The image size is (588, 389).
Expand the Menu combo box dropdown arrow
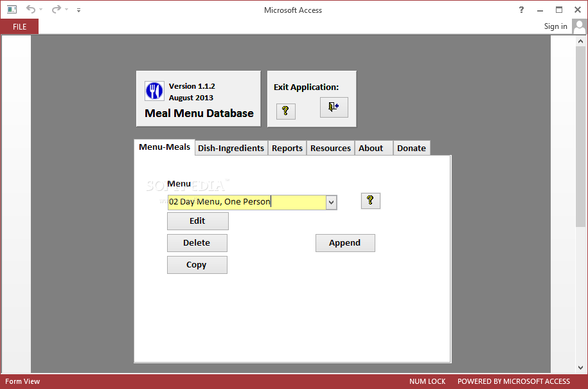331,203
